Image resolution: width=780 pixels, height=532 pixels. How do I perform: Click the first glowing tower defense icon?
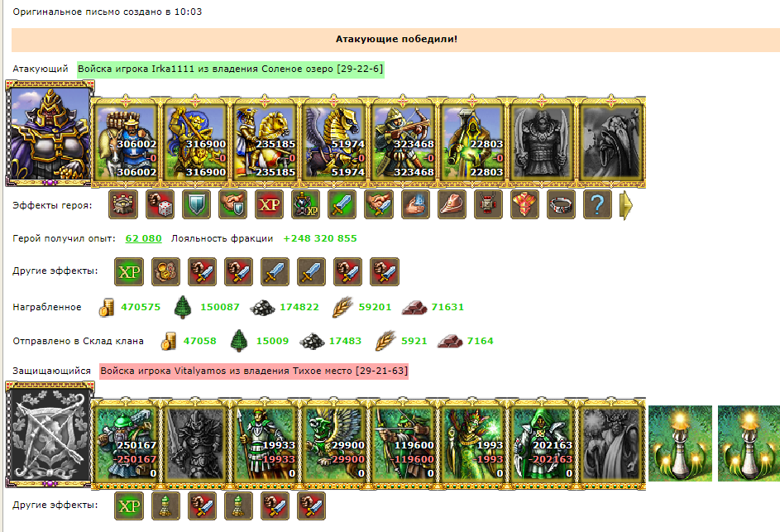[680, 443]
